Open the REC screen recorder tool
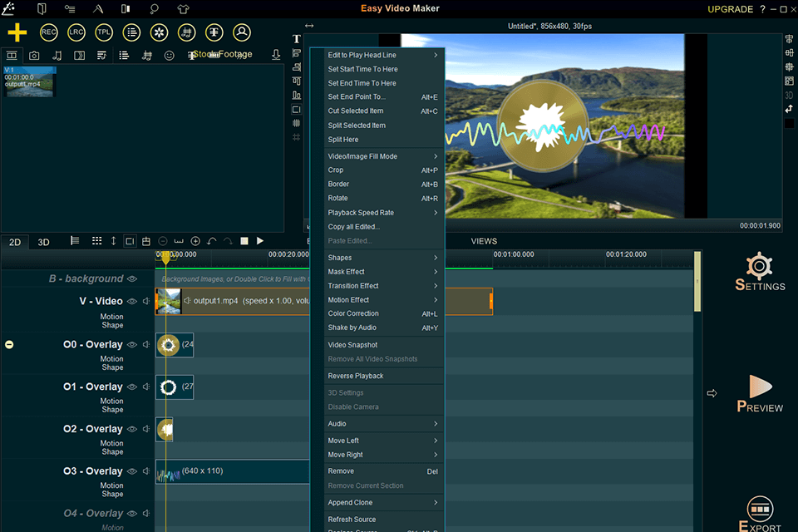Image resolution: width=798 pixels, height=532 pixels. 48,32
